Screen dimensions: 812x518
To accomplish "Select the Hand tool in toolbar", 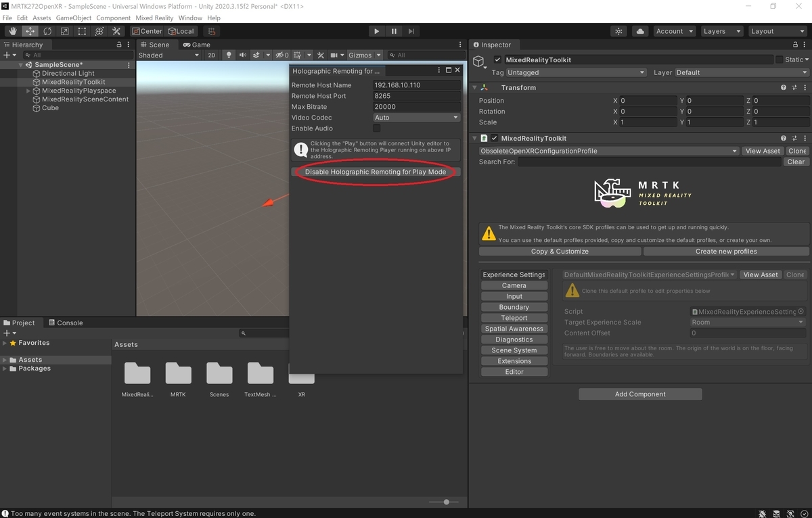I will [x=13, y=31].
